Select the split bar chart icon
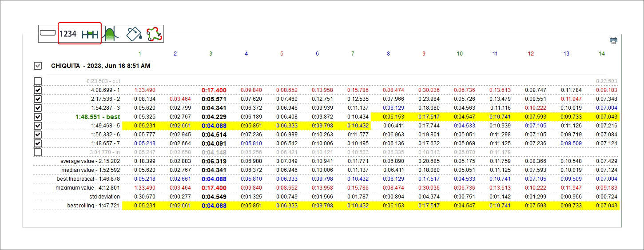The width and height of the screenshot is (644, 250). click(90, 34)
